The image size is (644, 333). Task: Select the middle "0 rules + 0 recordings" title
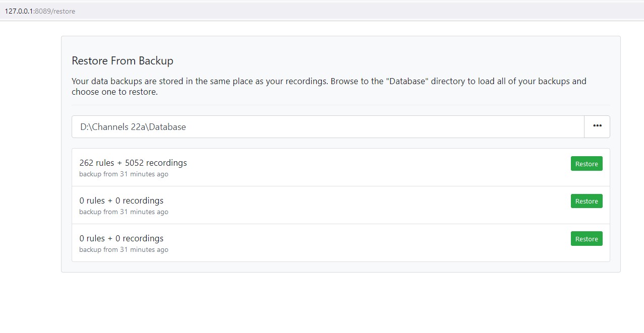click(x=122, y=201)
